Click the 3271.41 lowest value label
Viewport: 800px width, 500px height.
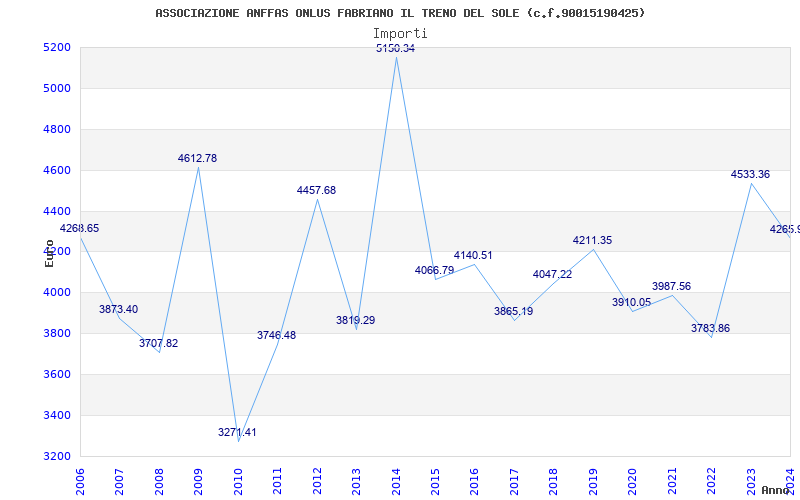pos(237,433)
